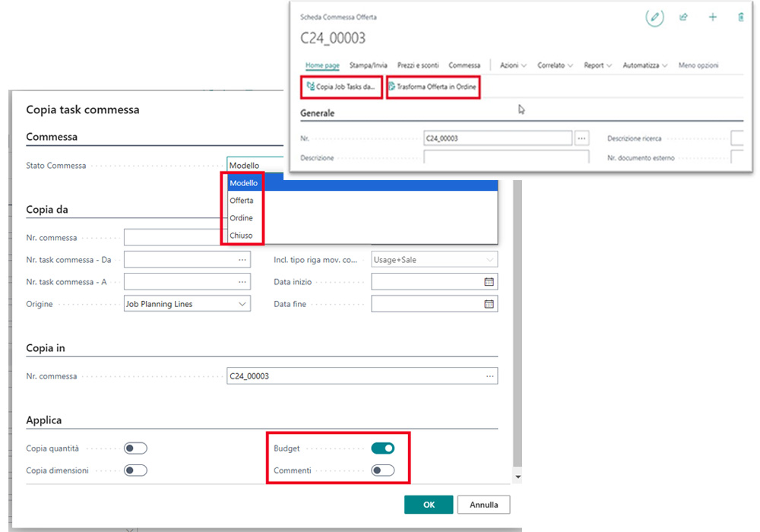
Task: Confirm dialog with the OK button
Action: click(x=429, y=505)
